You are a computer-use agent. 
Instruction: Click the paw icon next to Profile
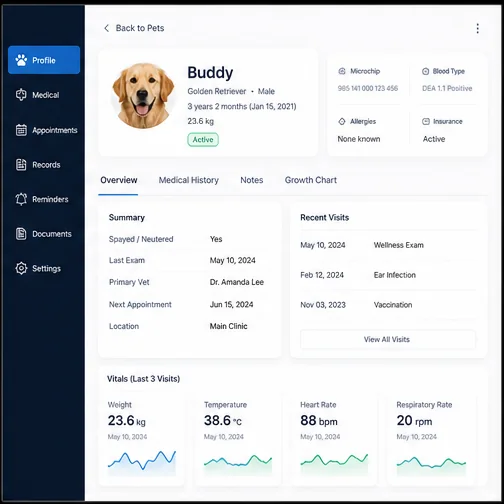(21, 60)
